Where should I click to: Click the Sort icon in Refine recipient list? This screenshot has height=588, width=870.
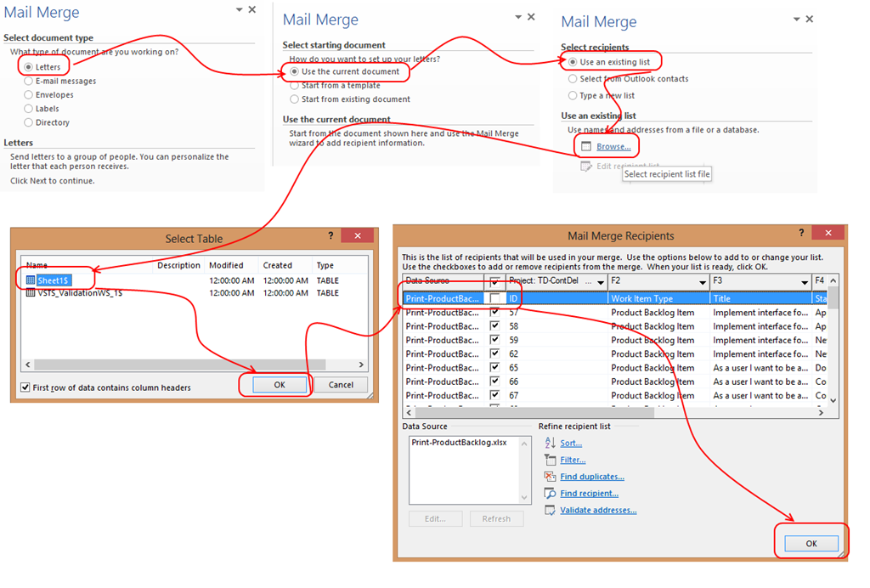[550, 443]
